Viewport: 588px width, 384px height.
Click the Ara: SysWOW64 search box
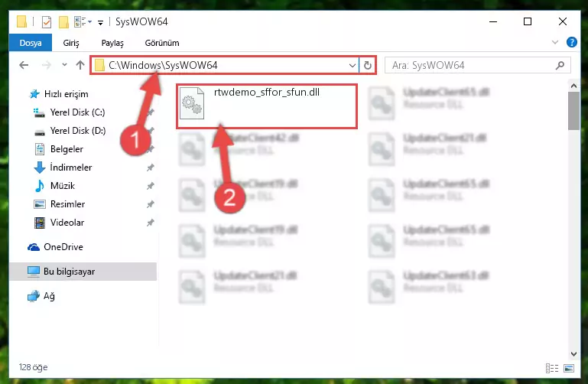pos(478,65)
